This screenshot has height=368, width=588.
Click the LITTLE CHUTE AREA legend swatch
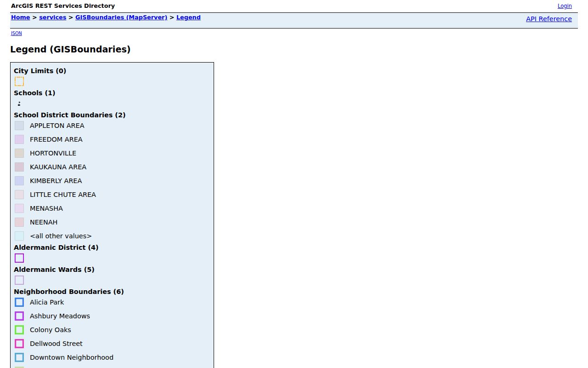pos(19,195)
